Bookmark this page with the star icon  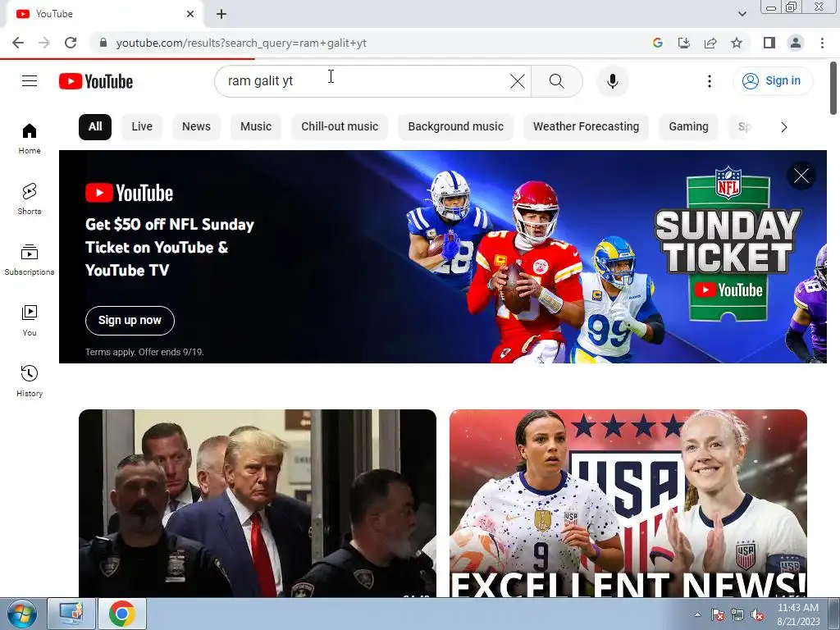click(737, 43)
